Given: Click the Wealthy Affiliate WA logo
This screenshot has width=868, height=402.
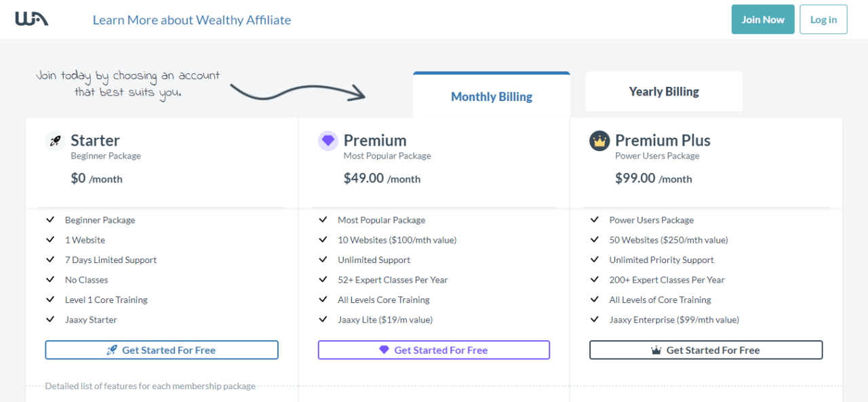Looking at the screenshot, I should (32, 19).
